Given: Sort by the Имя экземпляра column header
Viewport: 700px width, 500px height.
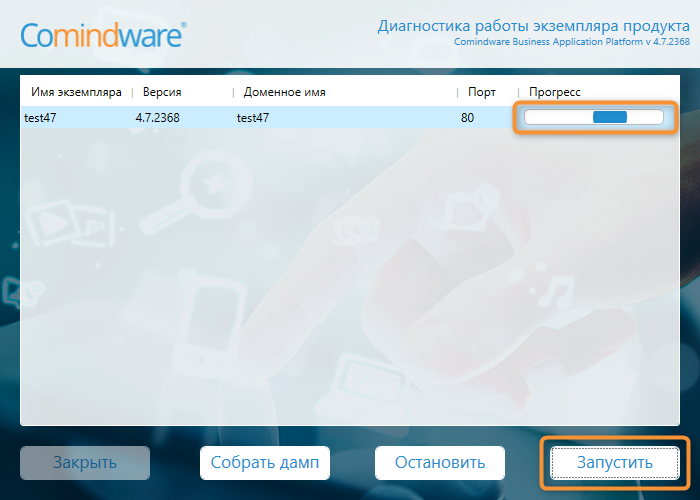Looking at the screenshot, I should pos(76,92).
